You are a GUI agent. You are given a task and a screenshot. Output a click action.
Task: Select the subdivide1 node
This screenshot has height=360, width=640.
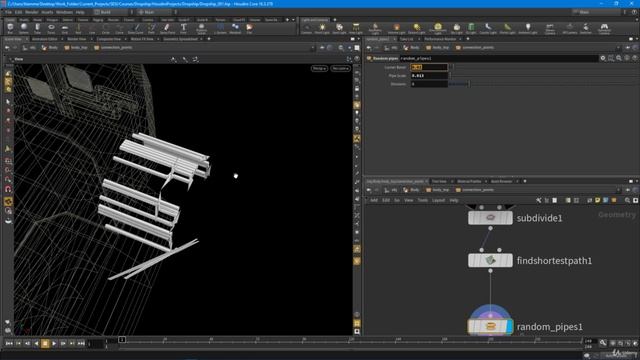pos(490,218)
